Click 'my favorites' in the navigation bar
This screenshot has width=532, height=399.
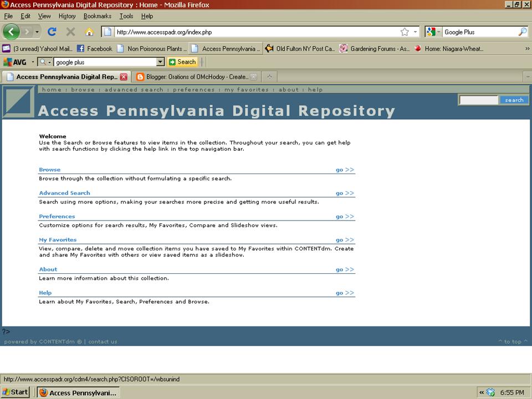tap(247, 90)
